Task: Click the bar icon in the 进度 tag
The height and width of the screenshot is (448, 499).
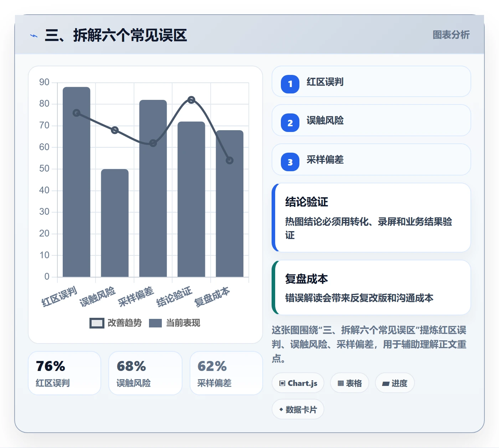Action: 386,384
